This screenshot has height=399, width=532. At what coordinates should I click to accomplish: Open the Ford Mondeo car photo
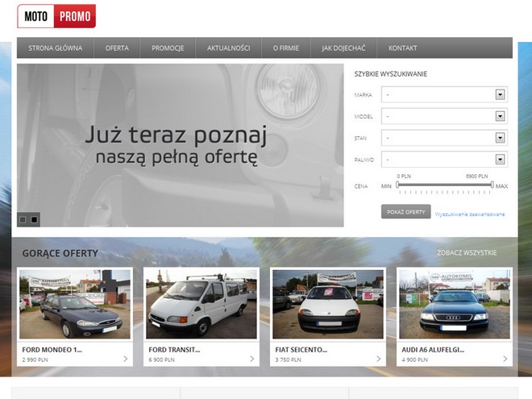[74, 303]
